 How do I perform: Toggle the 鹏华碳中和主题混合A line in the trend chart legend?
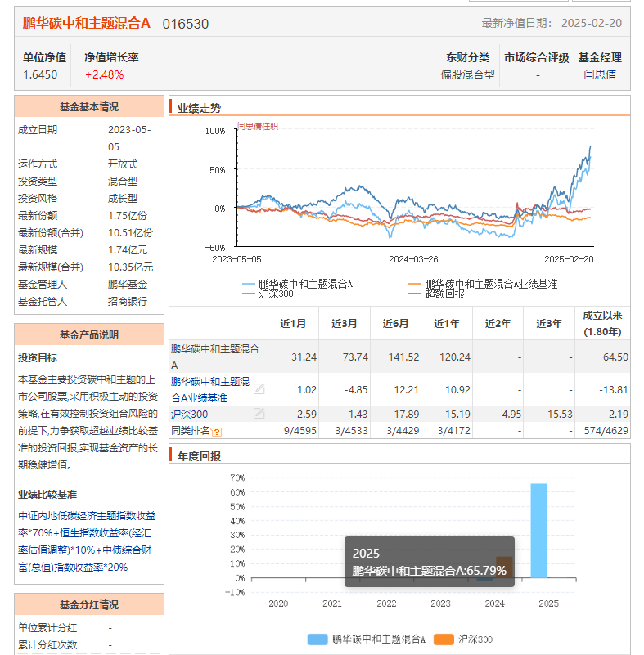(298, 284)
